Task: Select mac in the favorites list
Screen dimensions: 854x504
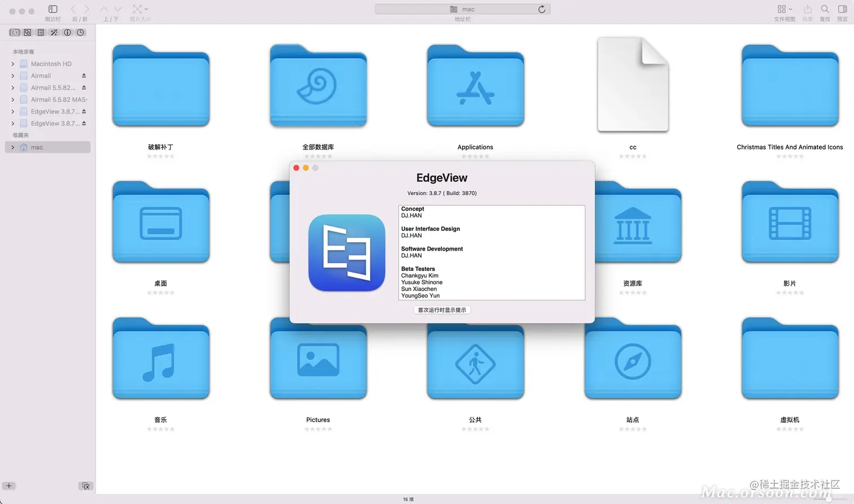Action: [47, 147]
